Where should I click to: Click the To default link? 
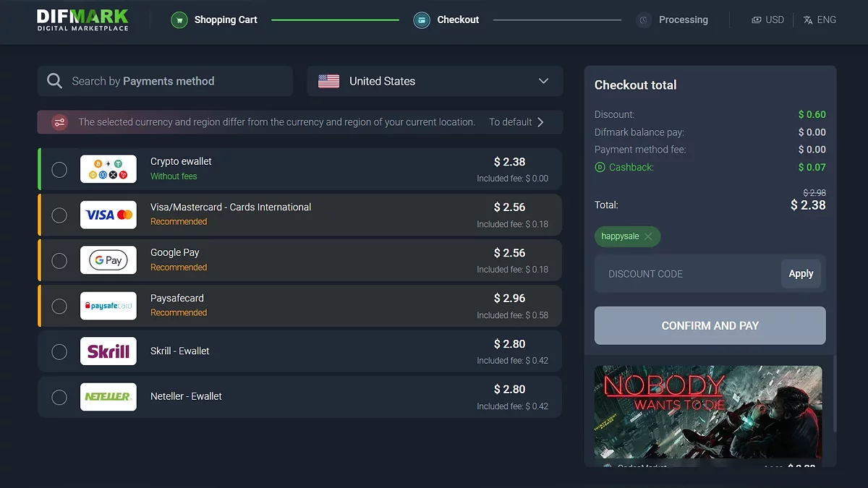(x=516, y=122)
